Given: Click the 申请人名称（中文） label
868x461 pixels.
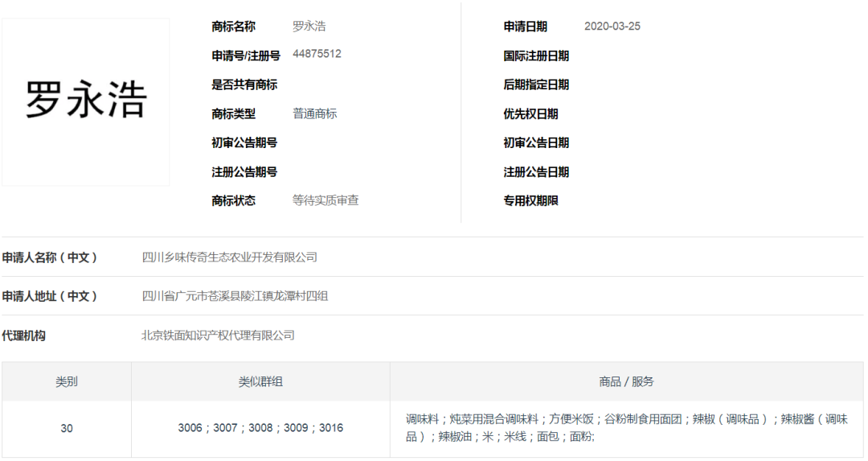Looking at the screenshot, I should click(50, 257).
